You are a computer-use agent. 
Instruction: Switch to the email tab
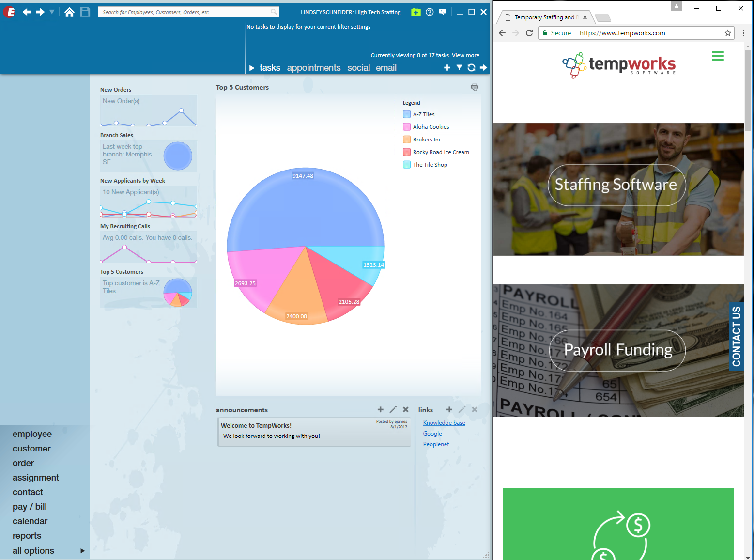[386, 68]
